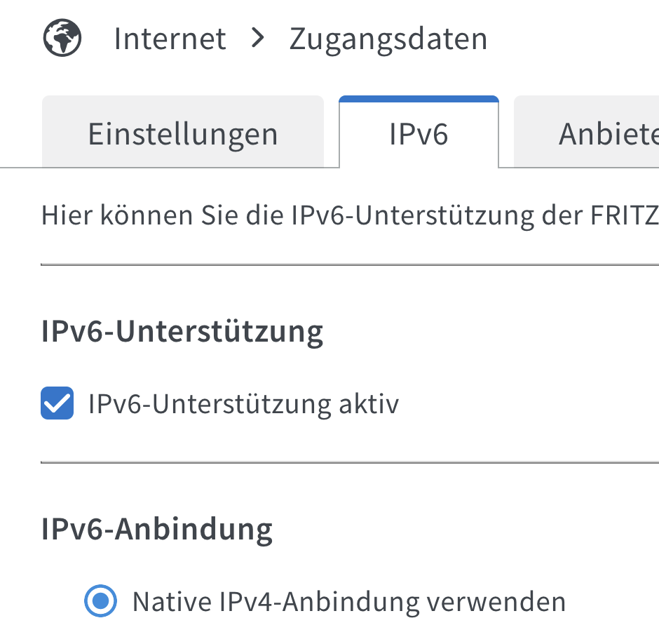Click the divider line below the description text
This screenshot has width=659, height=644.
pos(350,264)
